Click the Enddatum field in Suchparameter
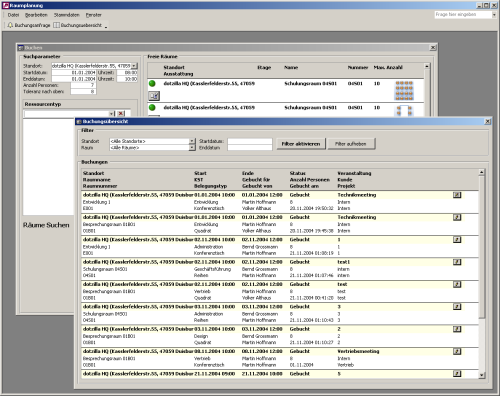This screenshot has height=396, width=500. pos(74,79)
